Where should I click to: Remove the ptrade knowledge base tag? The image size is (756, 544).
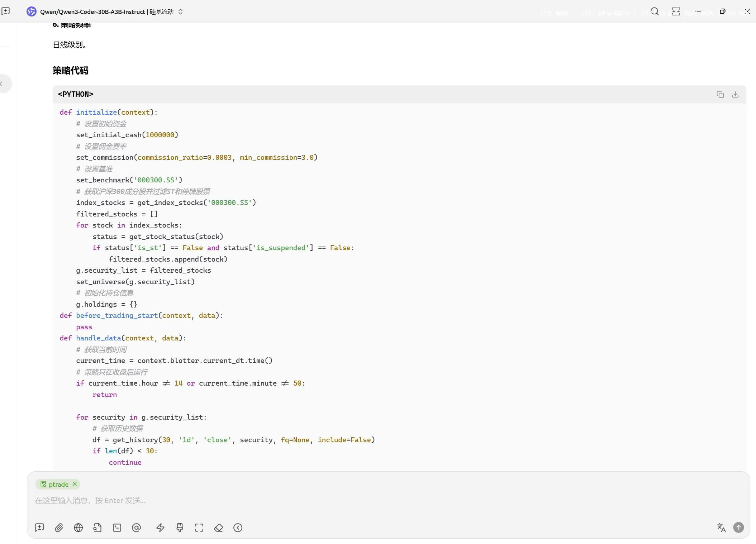[75, 484]
